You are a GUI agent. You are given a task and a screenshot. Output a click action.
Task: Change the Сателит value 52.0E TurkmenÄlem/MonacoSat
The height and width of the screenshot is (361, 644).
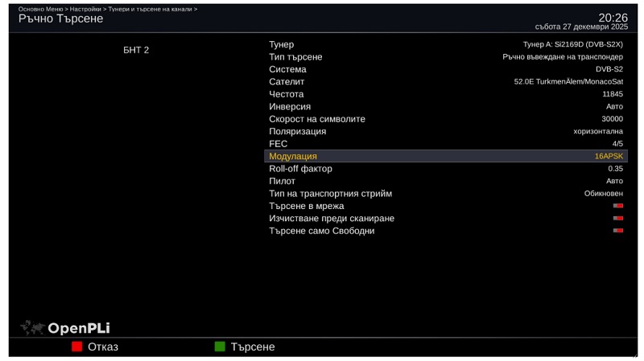(568, 82)
